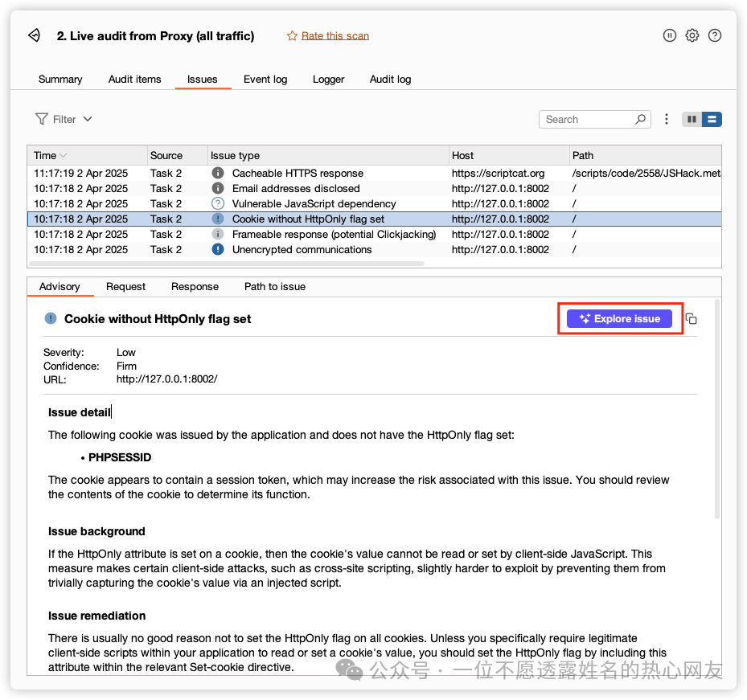Screen dimensions: 747x700
Task: Click the search magnifier icon
Action: tap(641, 119)
